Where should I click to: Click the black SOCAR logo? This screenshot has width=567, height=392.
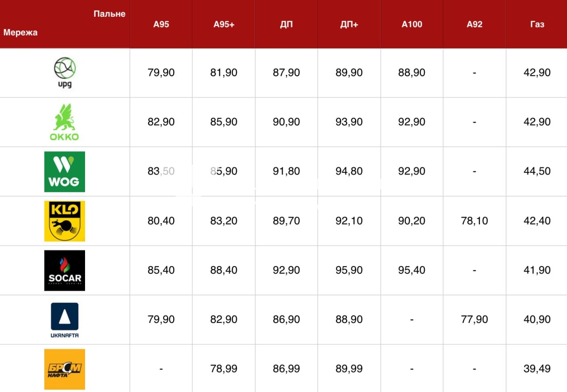click(x=65, y=271)
